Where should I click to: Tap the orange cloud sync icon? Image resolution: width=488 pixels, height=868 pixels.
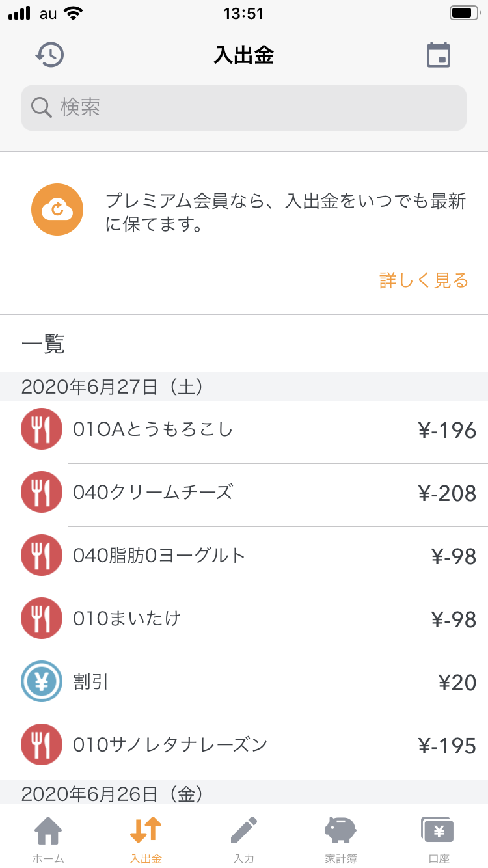point(57,210)
